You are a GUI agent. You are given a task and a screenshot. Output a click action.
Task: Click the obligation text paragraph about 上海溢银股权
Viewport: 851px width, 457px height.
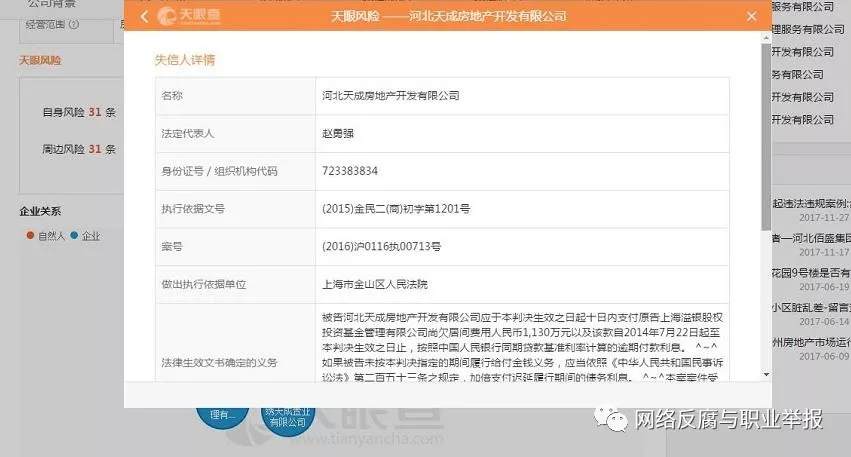tap(522, 347)
